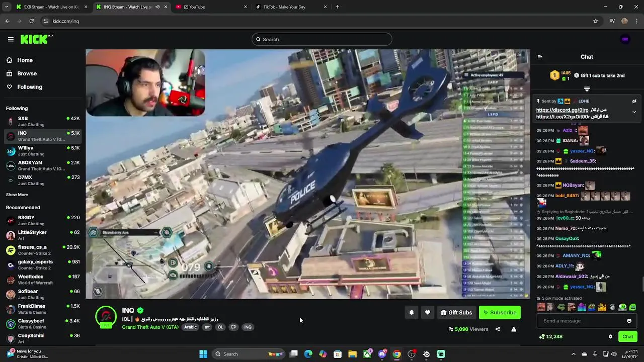Open W1llyv channel in sidebar
The height and width of the screenshot is (362, 644).
tap(43, 151)
